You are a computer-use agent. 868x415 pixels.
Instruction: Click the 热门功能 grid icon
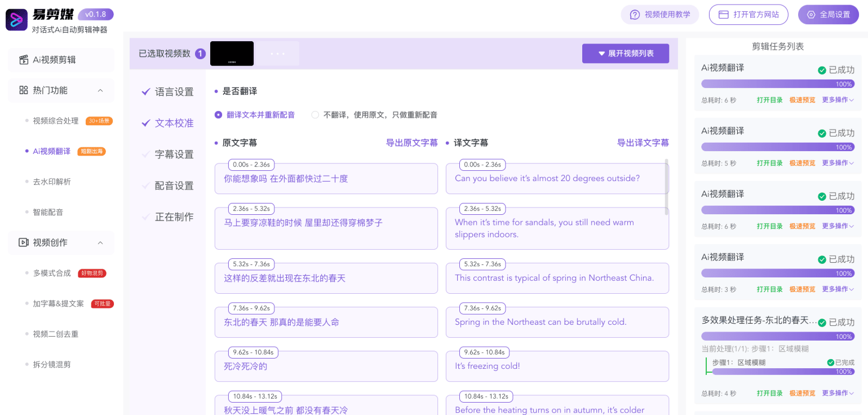point(24,90)
